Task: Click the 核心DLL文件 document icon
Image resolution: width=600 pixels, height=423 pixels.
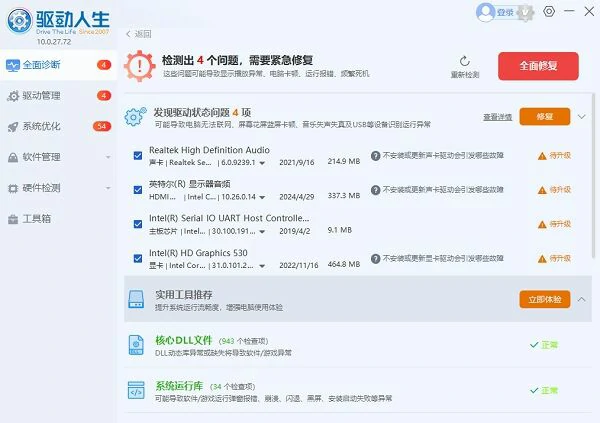Action: 136,345
